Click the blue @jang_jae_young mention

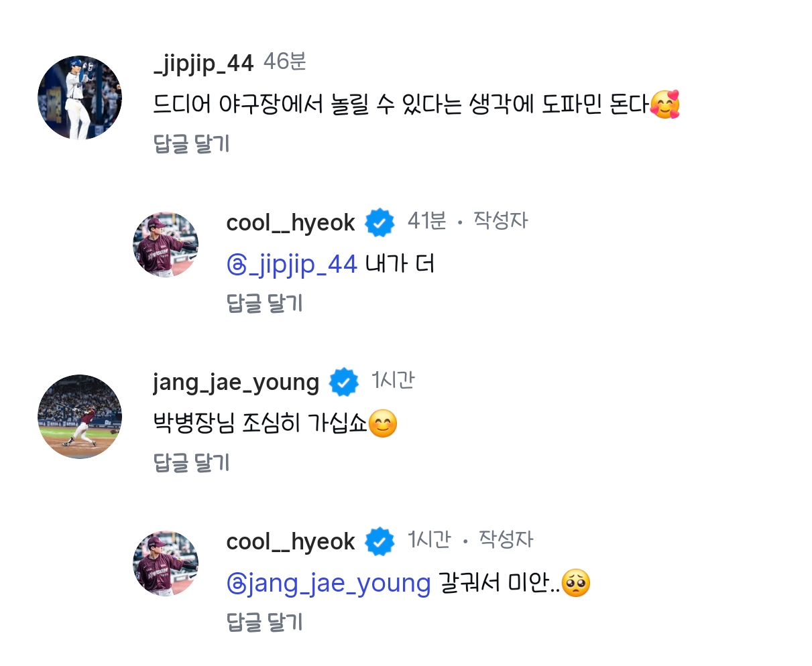pos(329,584)
